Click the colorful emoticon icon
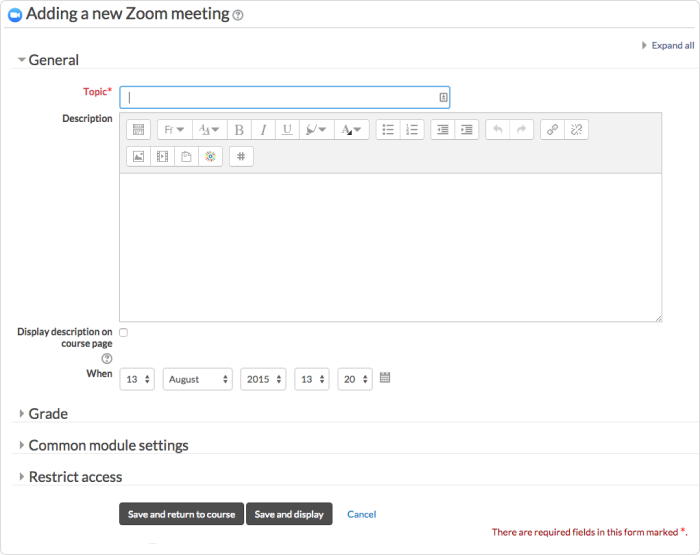The width and height of the screenshot is (700, 555). tap(210, 156)
